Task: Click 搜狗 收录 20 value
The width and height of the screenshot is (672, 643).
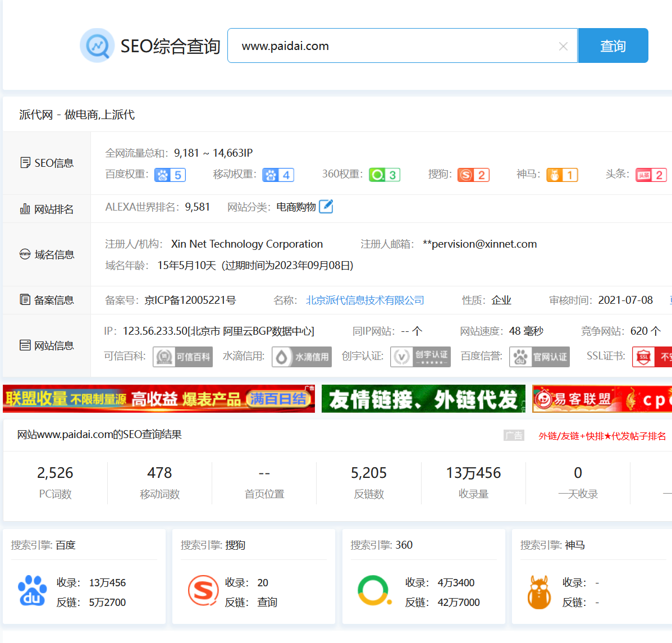Action: [263, 583]
